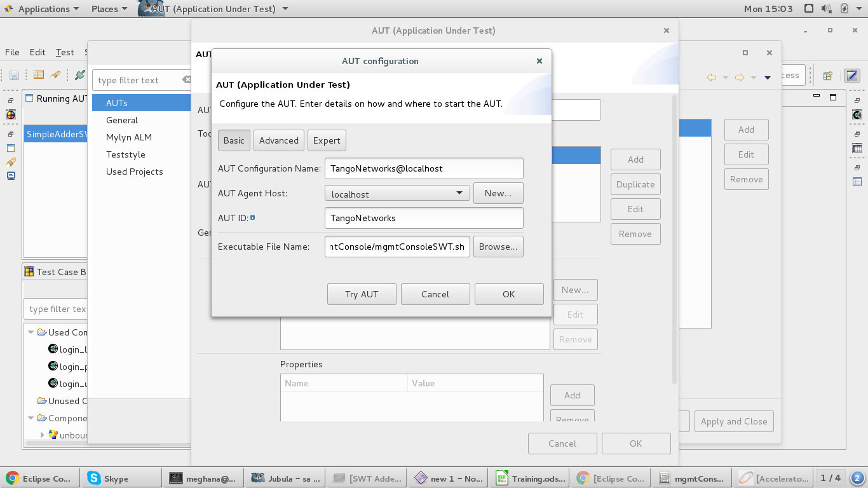Screen dimensions: 868x488
Task: Click the Executable File Name field
Action: point(397,247)
